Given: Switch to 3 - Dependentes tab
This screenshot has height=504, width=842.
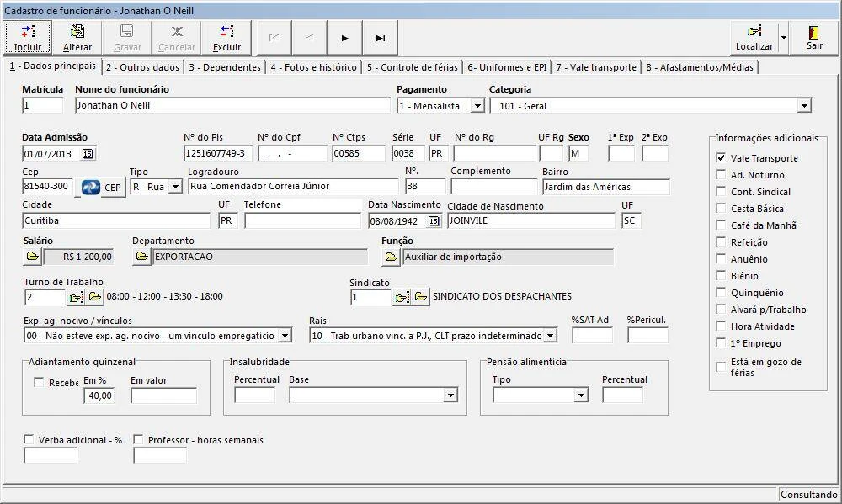Looking at the screenshot, I should 224,67.
